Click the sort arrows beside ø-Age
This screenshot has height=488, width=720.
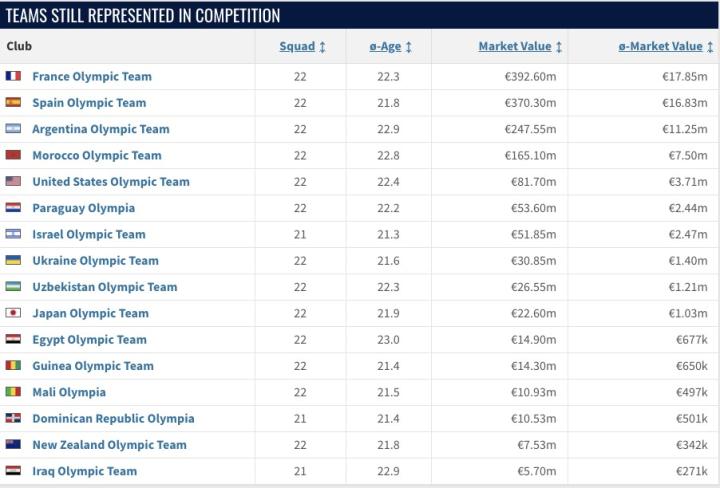[409, 47]
